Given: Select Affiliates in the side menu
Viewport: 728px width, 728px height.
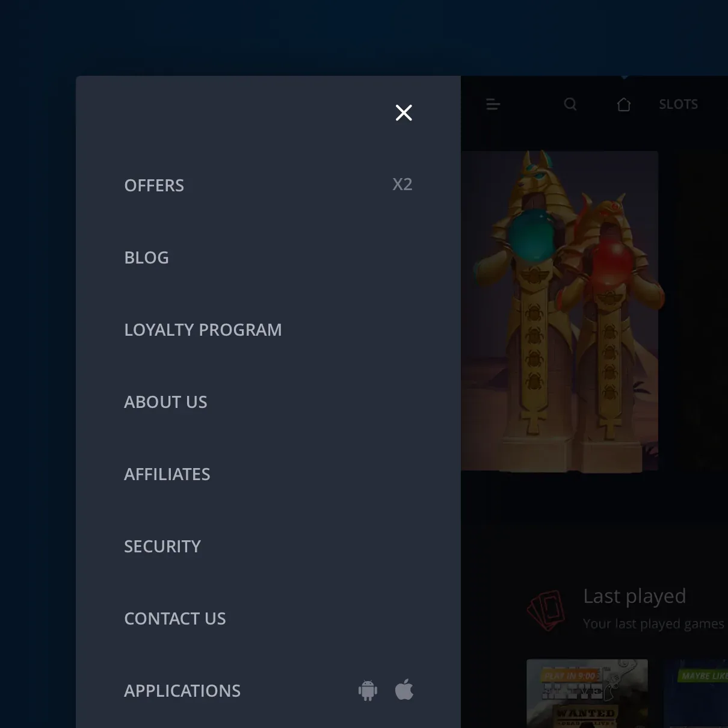Looking at the screenshot, I should (x=167, y=474).
